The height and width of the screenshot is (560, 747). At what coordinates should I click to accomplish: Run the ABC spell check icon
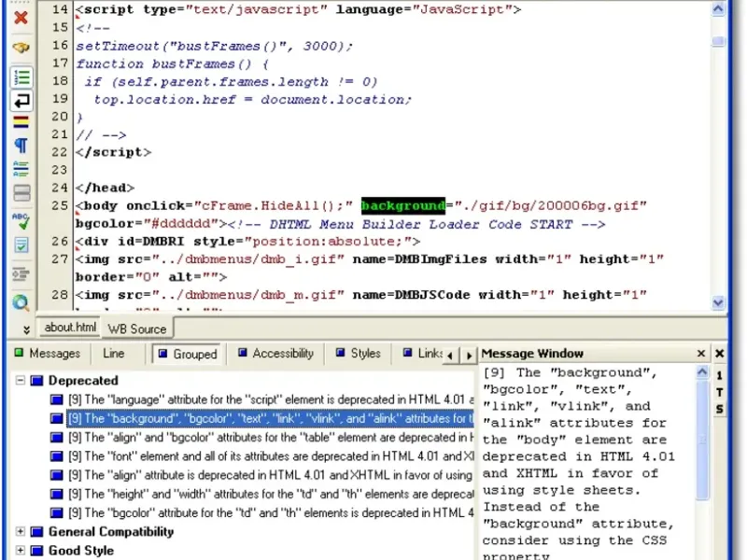coord(21,221)
